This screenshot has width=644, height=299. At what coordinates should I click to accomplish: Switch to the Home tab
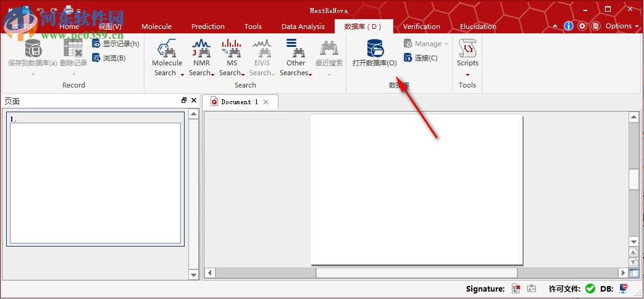tap(69, 27)
